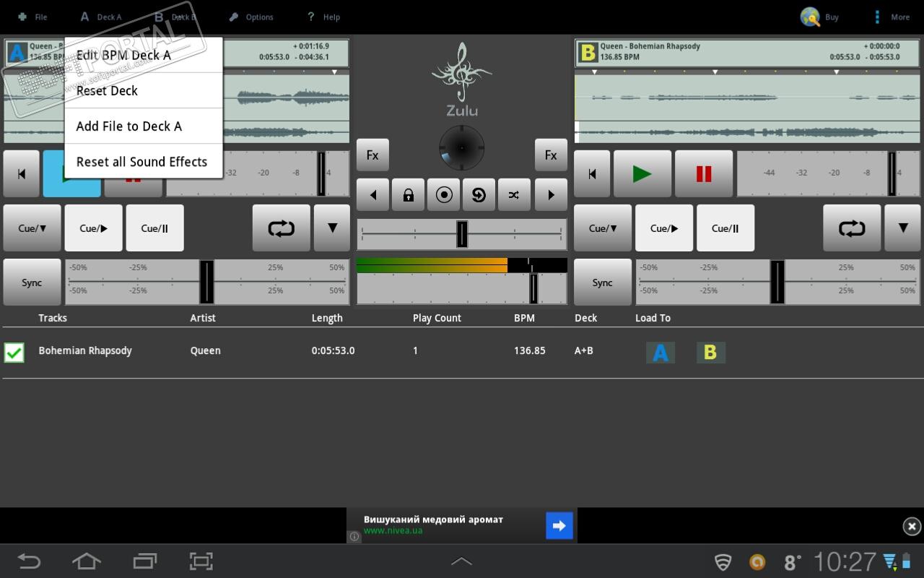
Task: Open the right Fx panel
Action: click(x=551, y=155)
